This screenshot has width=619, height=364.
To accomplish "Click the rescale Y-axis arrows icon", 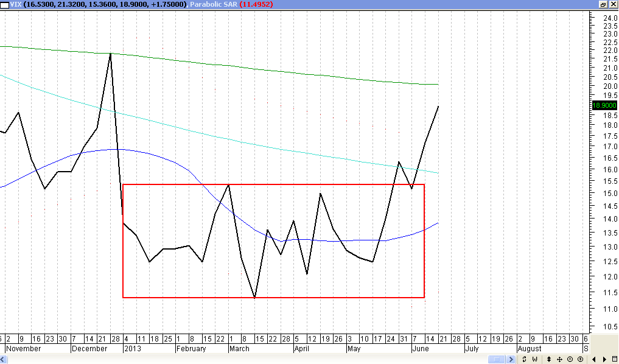I will 524,359.
